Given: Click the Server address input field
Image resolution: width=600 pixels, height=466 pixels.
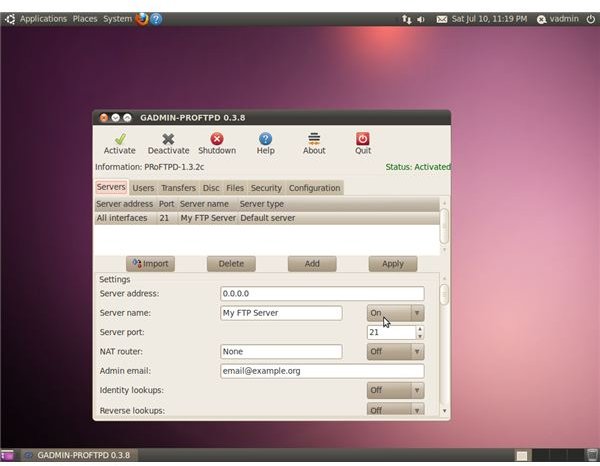Looking at the screenshot, I should tap(322, 293).
